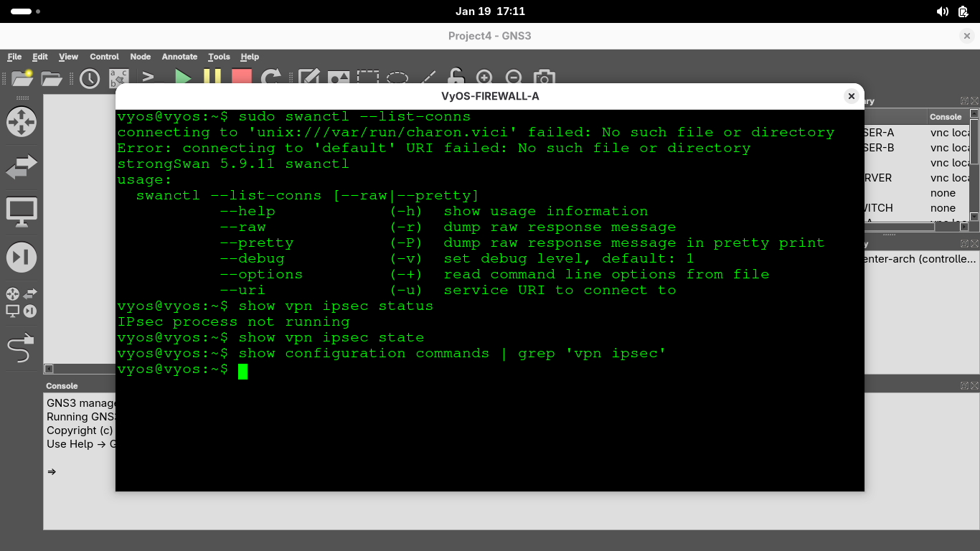Open the system volume indicator

(x=943, y=11)
